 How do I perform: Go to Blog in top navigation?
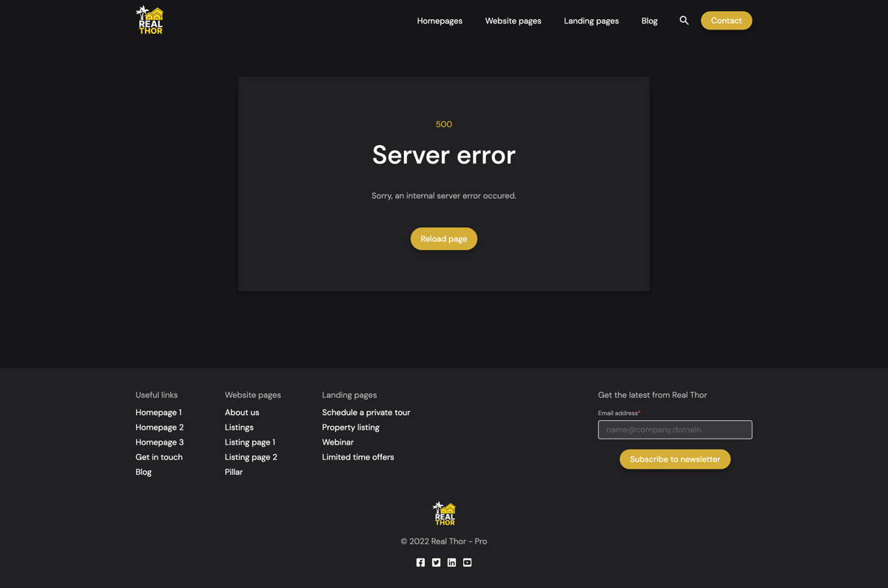(649, 21)
